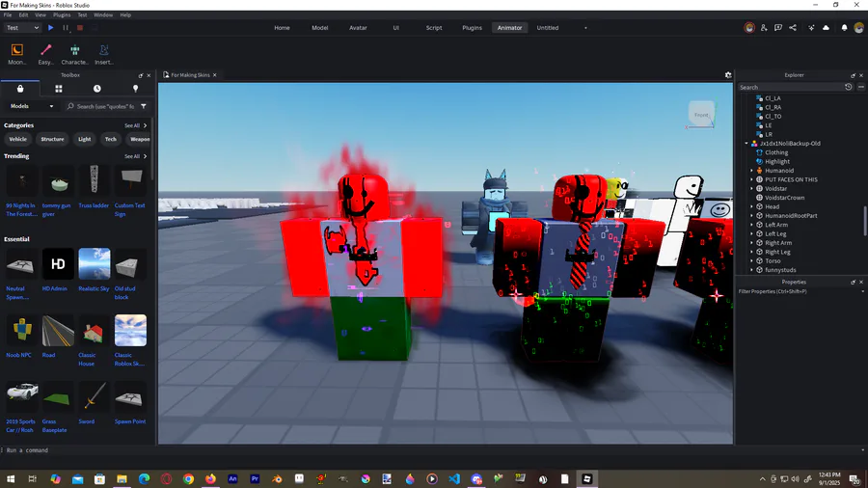Open viewport settings gear
Screen dimensions: 868x488
(x=728, y=75)
